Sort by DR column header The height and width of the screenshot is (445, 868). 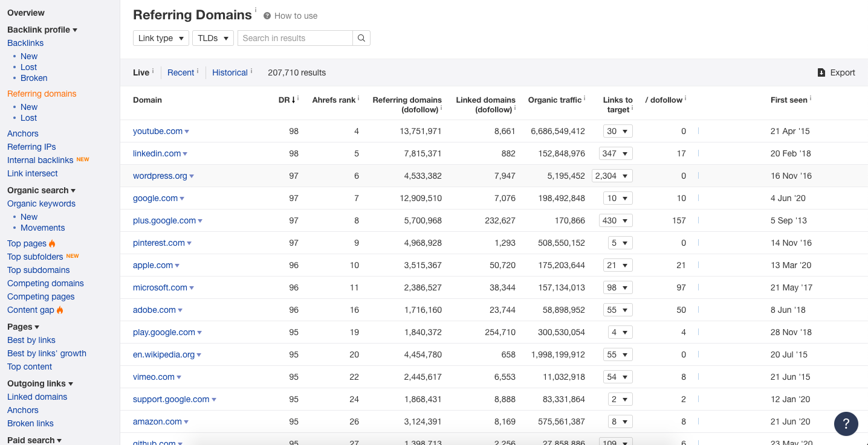(287, 100)
